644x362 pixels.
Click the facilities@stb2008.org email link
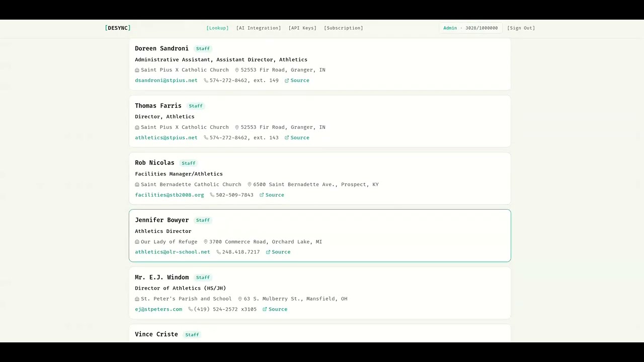click(x=170, y=195)
